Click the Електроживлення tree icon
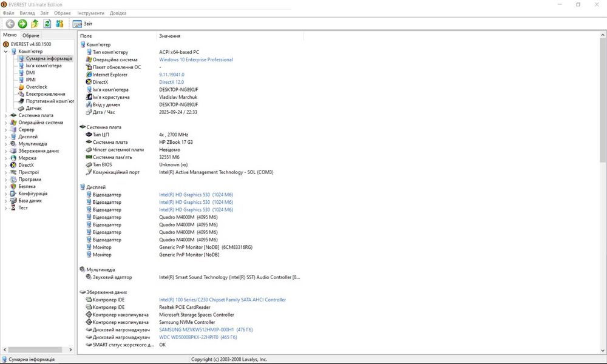607x364 pixels. (x=21, y=94)
